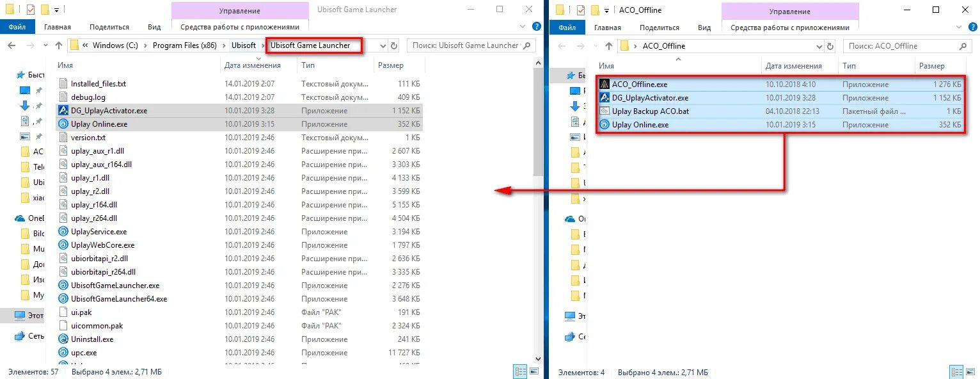Open Средства работы с приложениями tab in ACO_Offline window
This screenshot has width=980, height=379.
[x=790, y=28]
